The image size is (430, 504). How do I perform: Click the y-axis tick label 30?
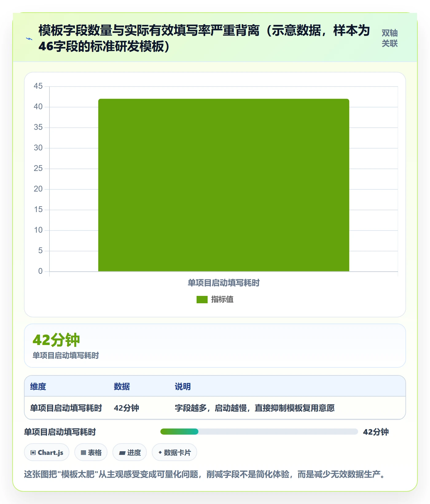pyautogui.click(x=38, y=148)
